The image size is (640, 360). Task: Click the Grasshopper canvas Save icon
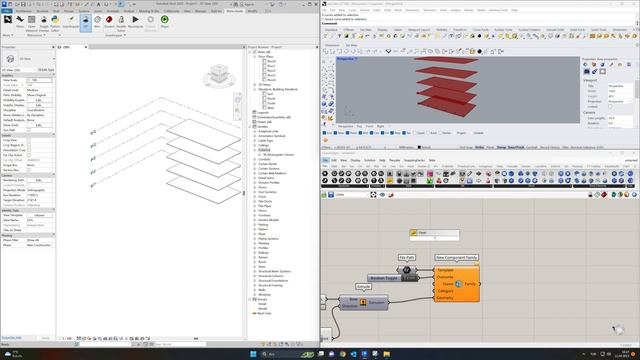[331, 195]
